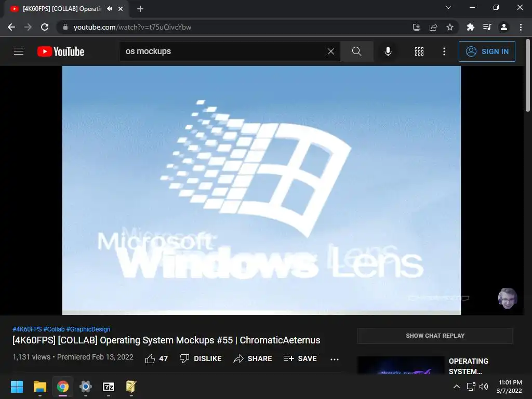Click the DISLIKE button

(201, 358)
